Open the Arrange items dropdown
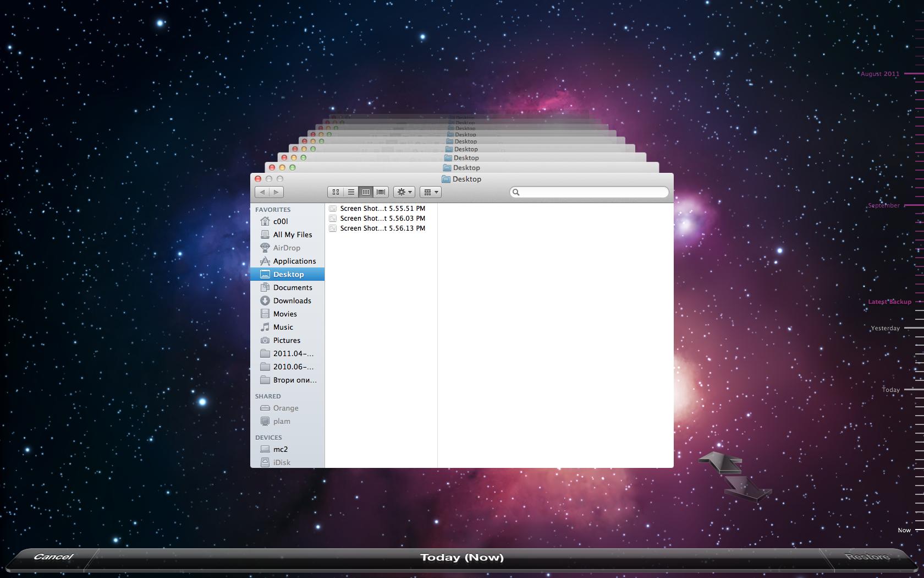This screenshot has width=924, height=578. 431,192
